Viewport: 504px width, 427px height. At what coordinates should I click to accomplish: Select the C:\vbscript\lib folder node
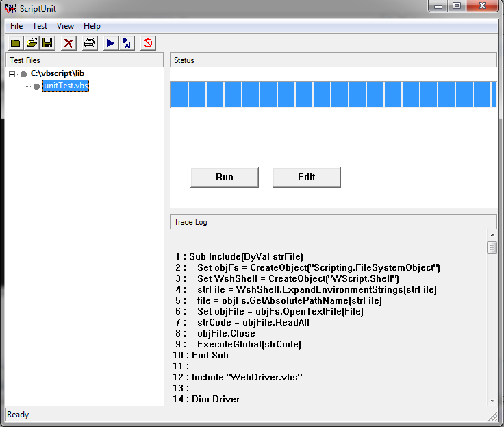point(58,73)
